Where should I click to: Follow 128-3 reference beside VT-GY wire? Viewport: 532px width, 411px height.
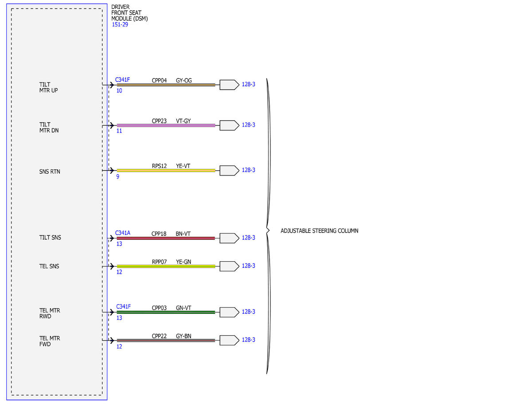click(x=248, y=125)
